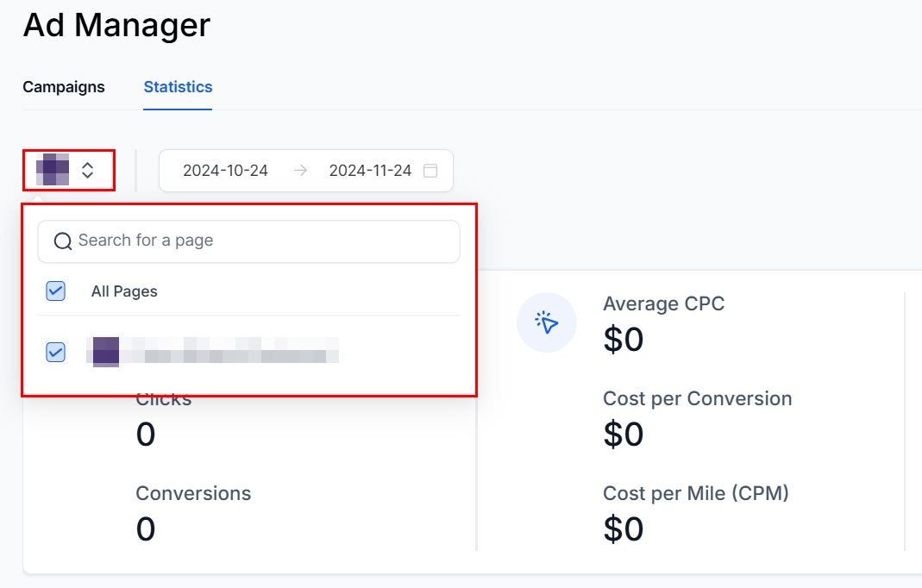
Task: Click the Ad Manager heading
Action: click(x=116, y=25)
